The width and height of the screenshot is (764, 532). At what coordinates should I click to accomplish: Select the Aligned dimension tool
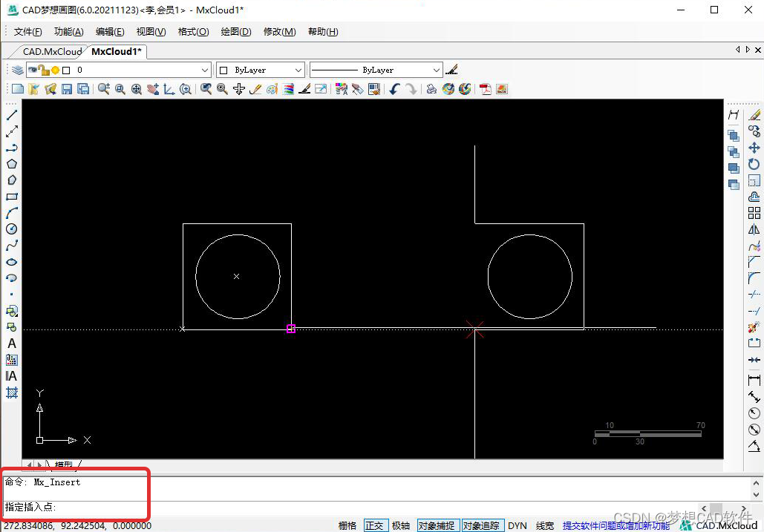pyautogui.click(x=754, y=397)
